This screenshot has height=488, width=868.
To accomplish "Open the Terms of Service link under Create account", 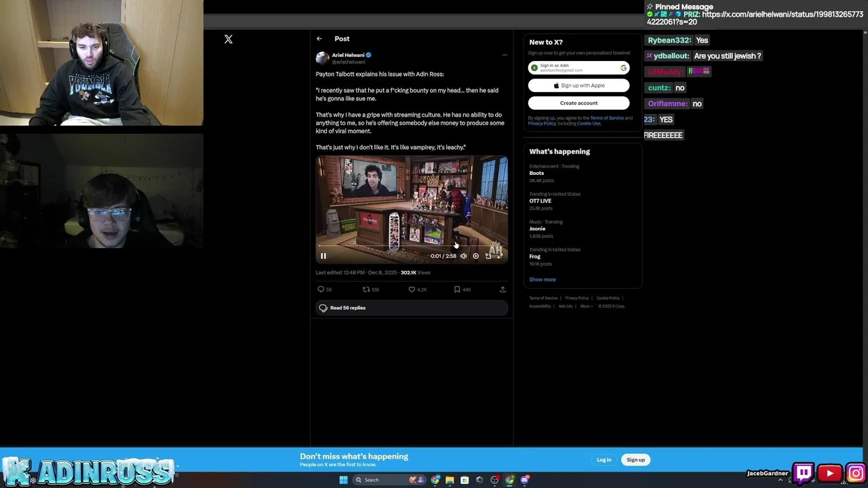I will click(607, 118).
